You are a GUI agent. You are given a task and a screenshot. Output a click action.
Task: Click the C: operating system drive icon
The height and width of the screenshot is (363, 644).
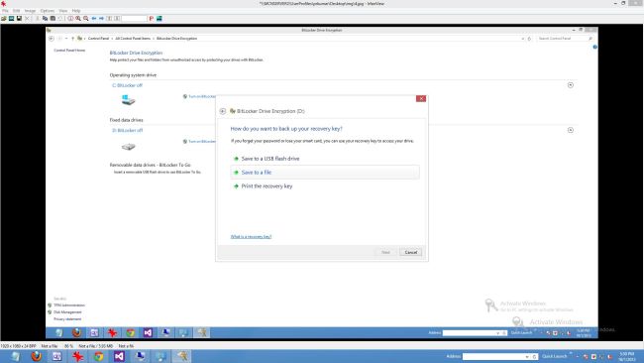[x=128, y=100]
